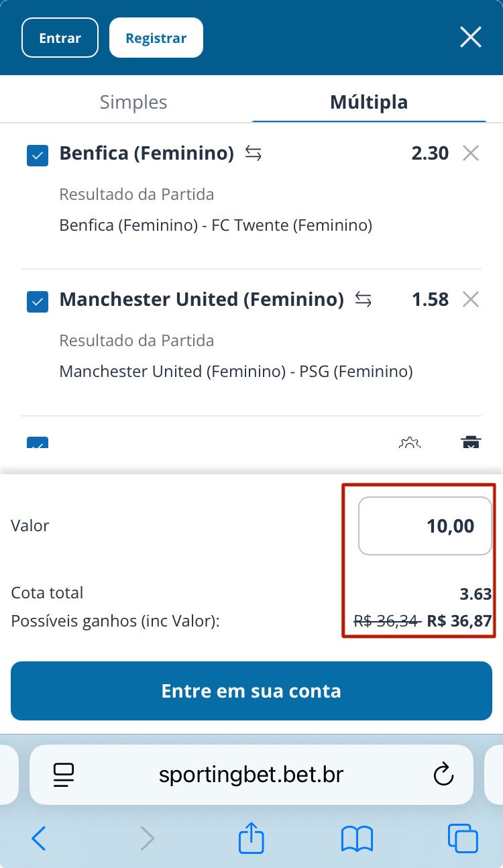Screen dimensions: 503x868
Task: Open Safari page format menu
Action: pyautogui.click(x=64, y=775)
